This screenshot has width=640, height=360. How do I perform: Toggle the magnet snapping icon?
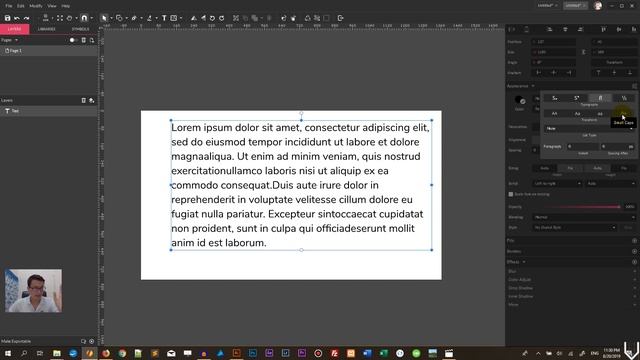84,18
